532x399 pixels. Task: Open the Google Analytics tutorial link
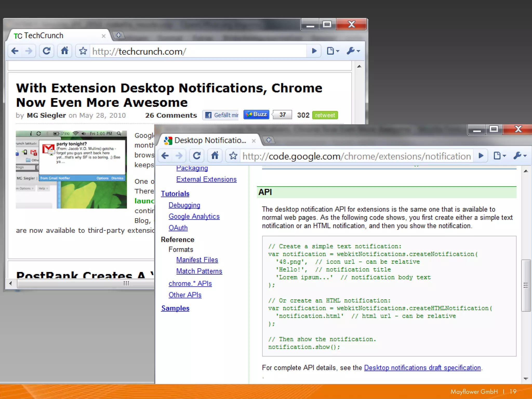click(194, 216)
